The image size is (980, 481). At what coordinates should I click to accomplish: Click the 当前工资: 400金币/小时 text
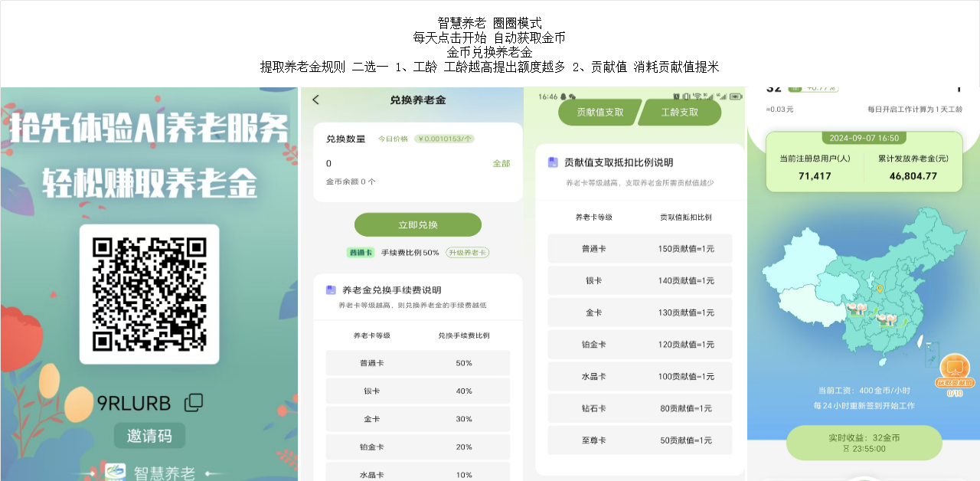(x=864, y=390)
